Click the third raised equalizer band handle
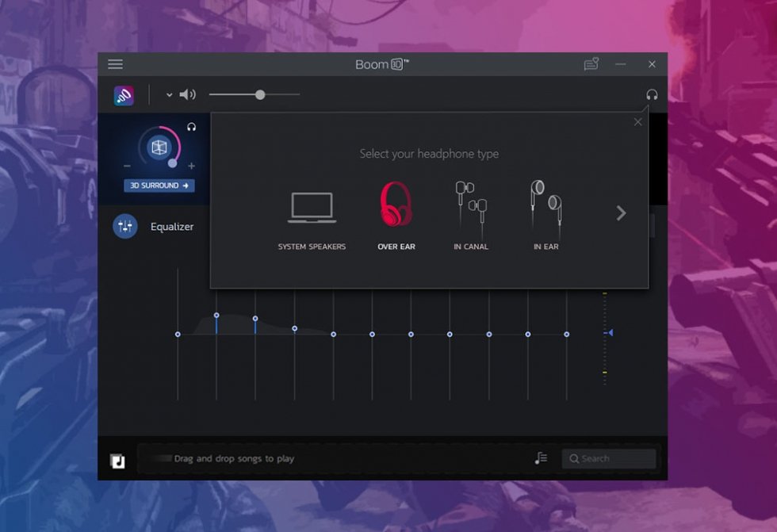Image resolution: width=777 pixels, height=532 pixels. 255,319
